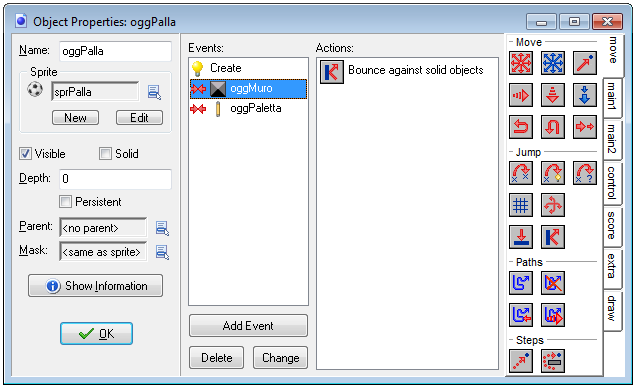
Task: Click the Depth input field
Action: tap(115, 179)
